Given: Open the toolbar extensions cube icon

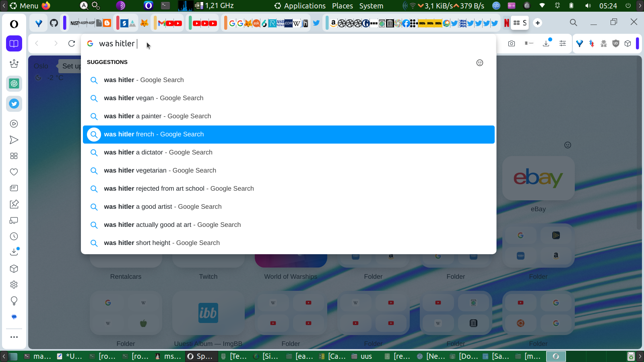Looking at the screenshot, I should (627, 43).
